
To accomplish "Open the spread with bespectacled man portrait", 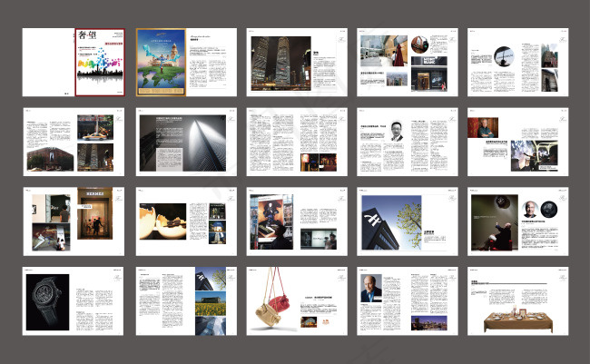I will [x=408, y=142].
